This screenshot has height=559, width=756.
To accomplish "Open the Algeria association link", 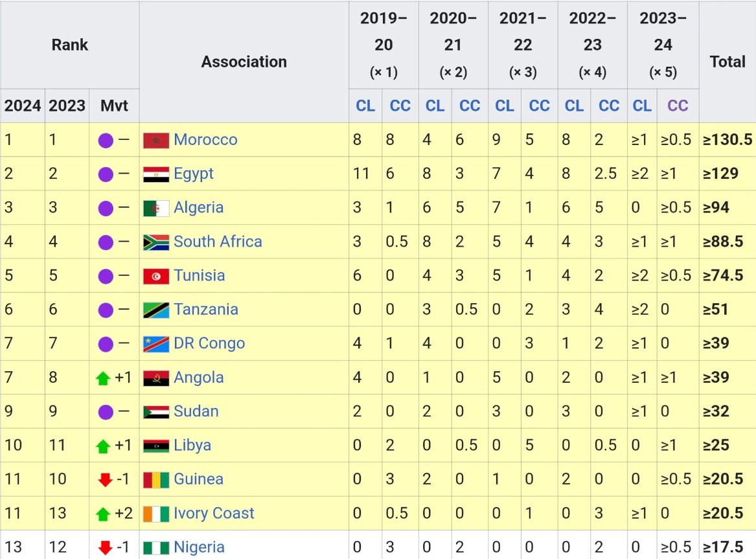I will point(199,208).
